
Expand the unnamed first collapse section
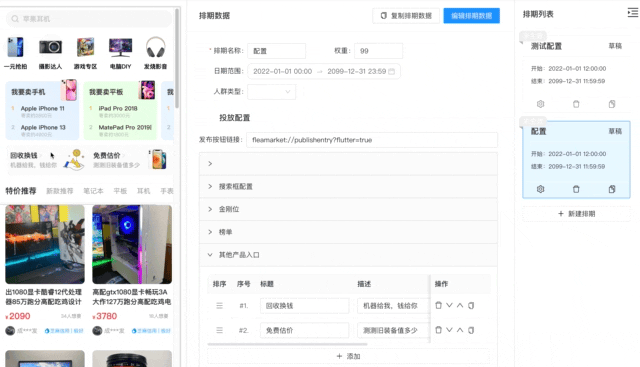point(348,164)
